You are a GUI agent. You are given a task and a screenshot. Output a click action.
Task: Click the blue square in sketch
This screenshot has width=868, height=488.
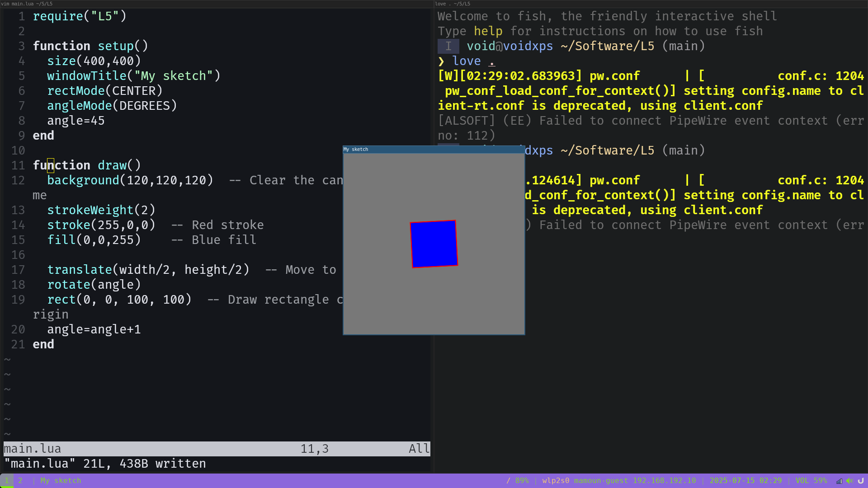point(434,244)
